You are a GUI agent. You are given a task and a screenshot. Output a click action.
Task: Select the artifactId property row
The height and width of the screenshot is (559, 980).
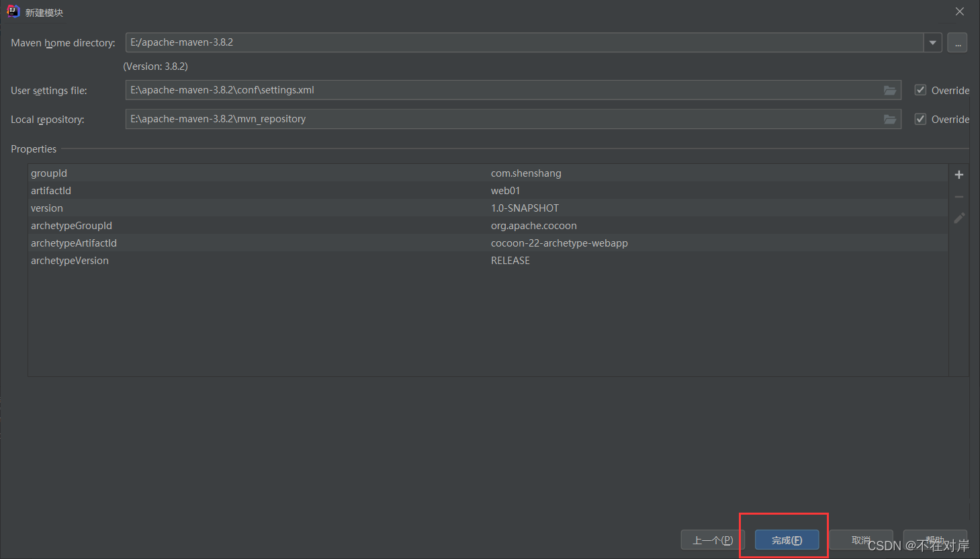tap(488, 191)
